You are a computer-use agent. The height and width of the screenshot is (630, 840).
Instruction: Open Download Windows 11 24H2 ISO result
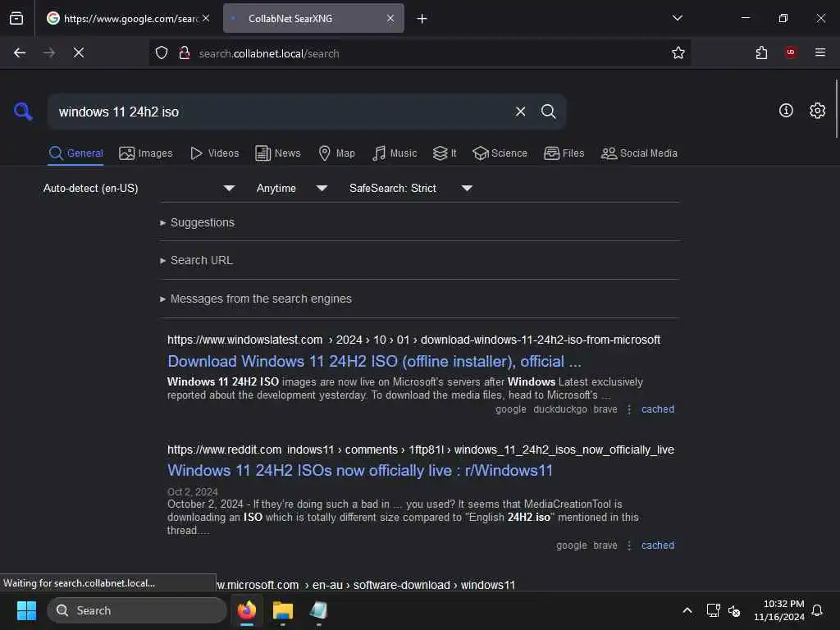374,362
